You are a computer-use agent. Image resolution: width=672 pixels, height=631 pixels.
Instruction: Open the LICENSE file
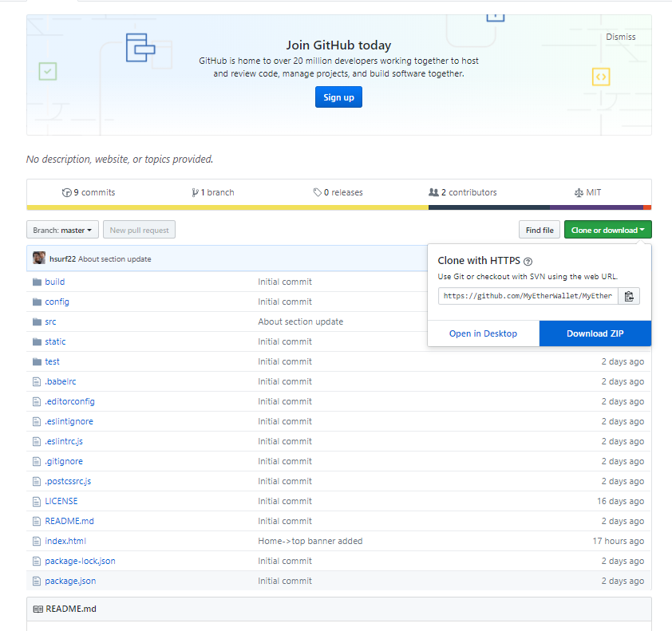[61, 501]
